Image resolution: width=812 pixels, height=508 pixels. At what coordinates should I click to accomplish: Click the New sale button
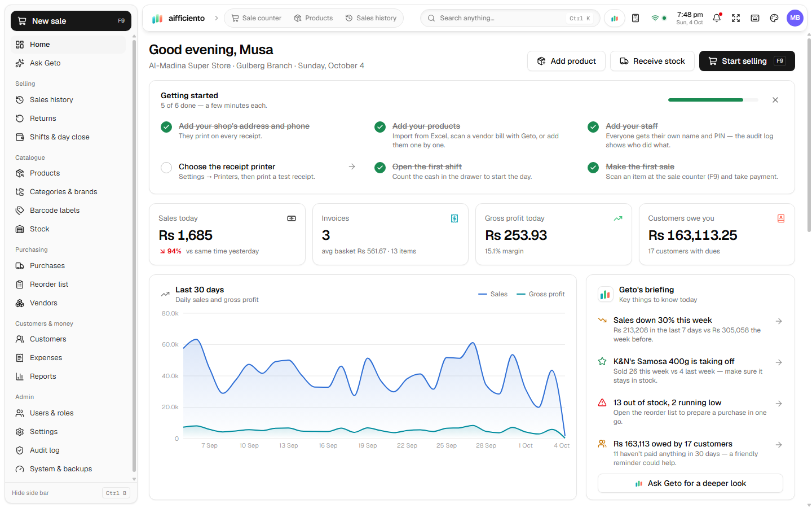pos(71,21)
